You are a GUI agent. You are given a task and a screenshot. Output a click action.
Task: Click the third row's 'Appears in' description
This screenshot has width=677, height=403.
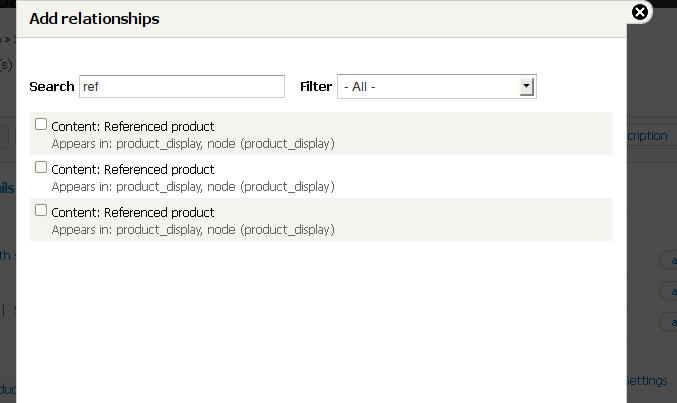192,229
